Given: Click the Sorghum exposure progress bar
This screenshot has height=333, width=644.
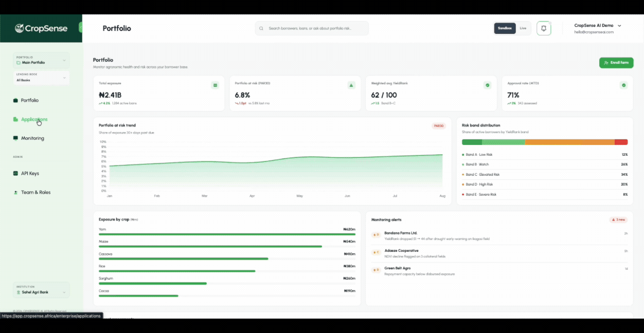Looking at the screenshot, I should coord(227,283).
